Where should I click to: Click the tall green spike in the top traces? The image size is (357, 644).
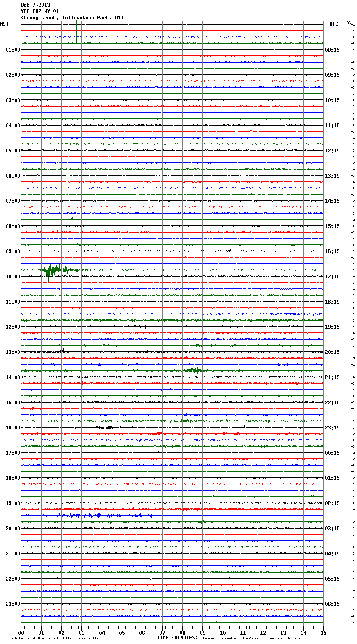pos(76,33)
